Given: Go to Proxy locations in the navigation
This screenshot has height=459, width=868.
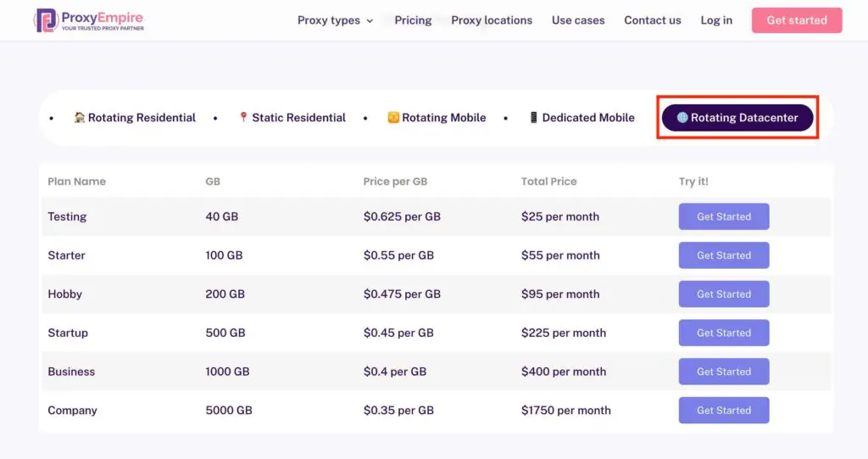Looking at the screenshot, I should pyautogui.click(x=492, y=20).
